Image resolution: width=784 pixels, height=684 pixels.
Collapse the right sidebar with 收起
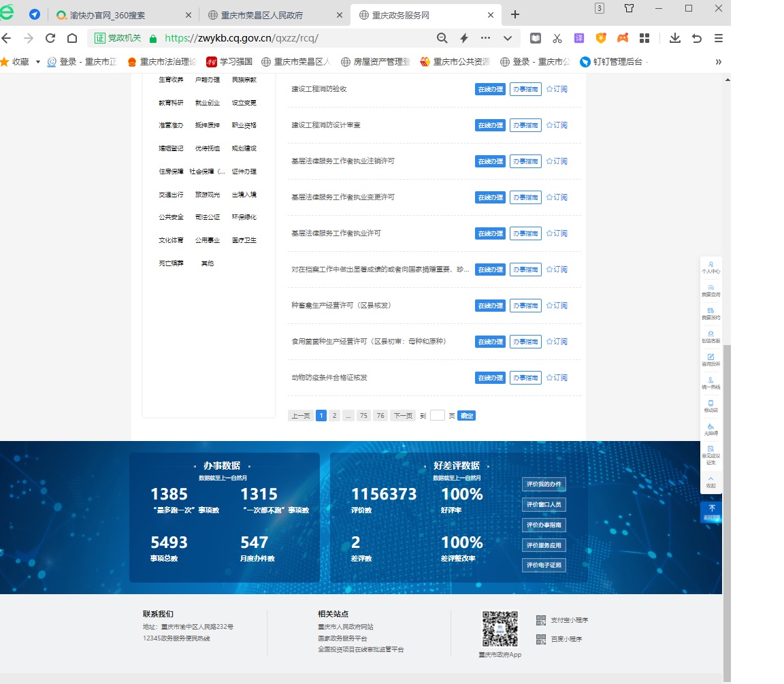(x=711, y=482)
